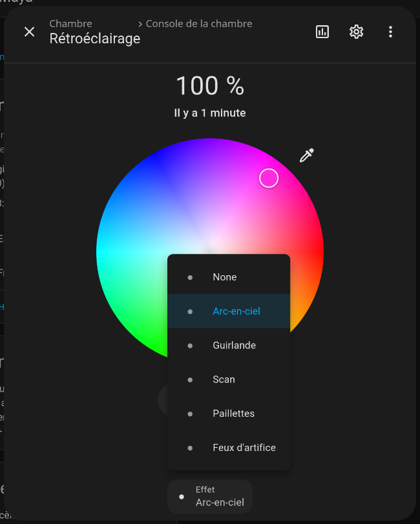The image size is (420, 524).
Task: Choose the Guirlande effect
Action: 229,345
